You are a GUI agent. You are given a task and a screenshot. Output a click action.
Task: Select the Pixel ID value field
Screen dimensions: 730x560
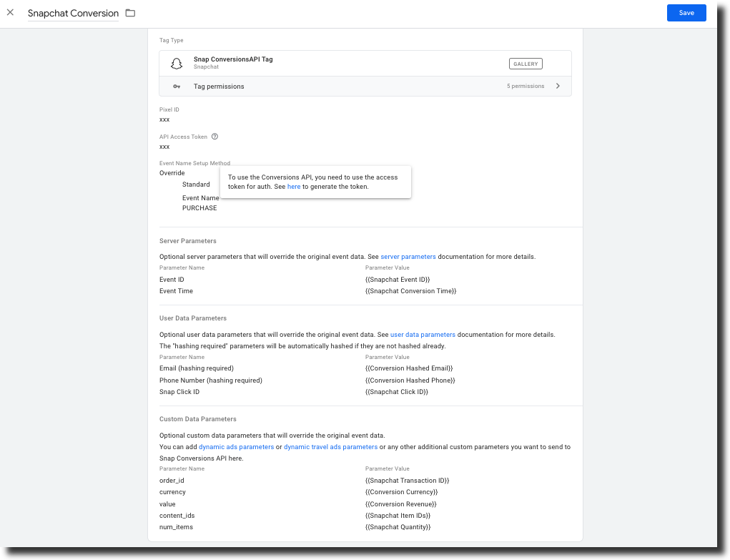point(164,119)
